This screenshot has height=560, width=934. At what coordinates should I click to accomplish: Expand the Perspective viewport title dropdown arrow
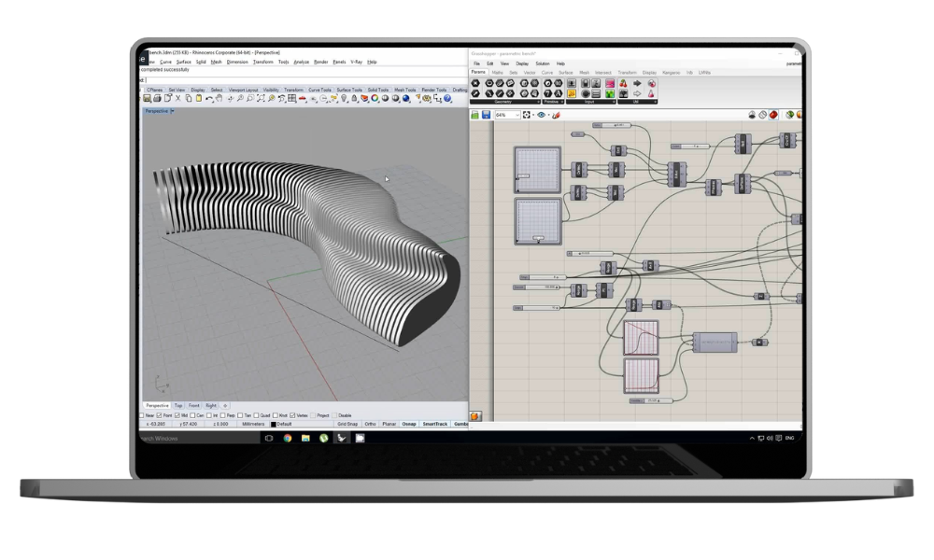(172, 111)
